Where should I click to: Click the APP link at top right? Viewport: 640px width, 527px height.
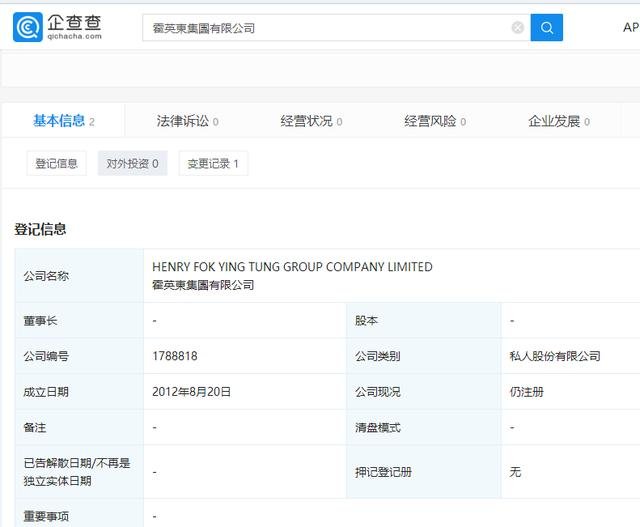[x=630, y=28]
